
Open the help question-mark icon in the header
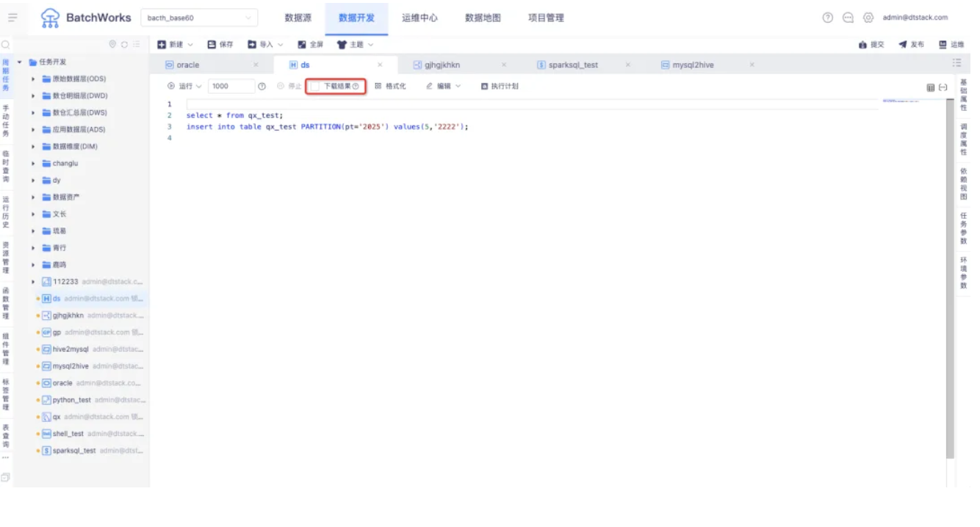827,18
